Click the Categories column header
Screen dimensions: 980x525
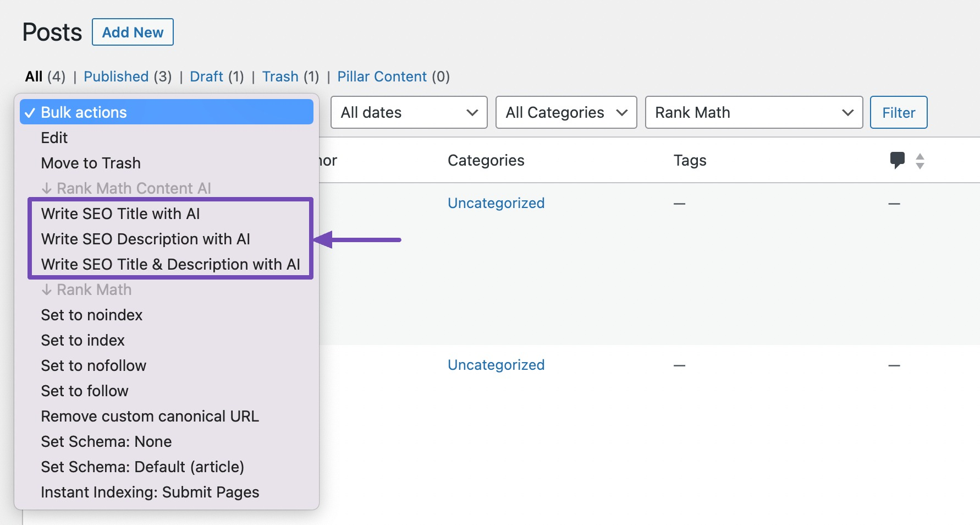(x=486, y=160)
